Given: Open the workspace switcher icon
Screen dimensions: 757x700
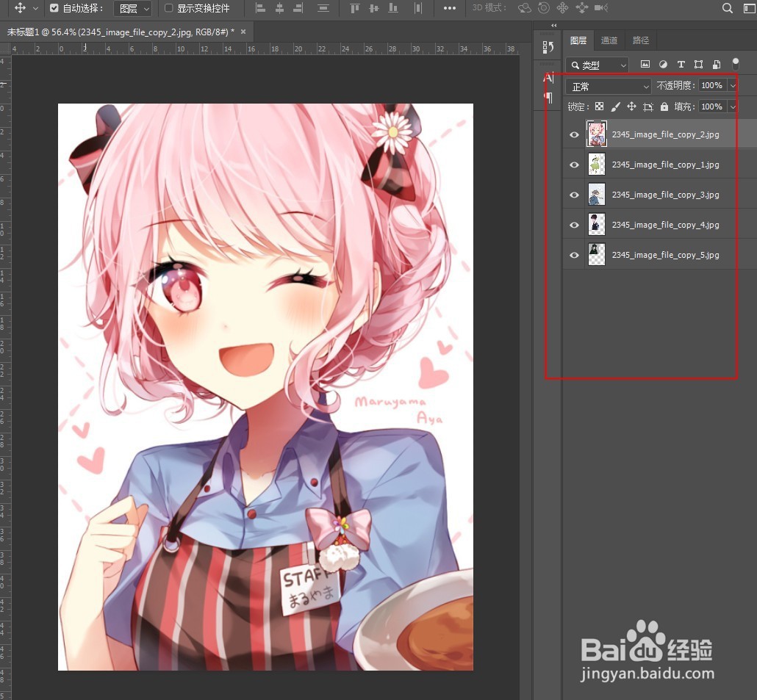Looking at the screenshot, I should click(x=749, y=8).
